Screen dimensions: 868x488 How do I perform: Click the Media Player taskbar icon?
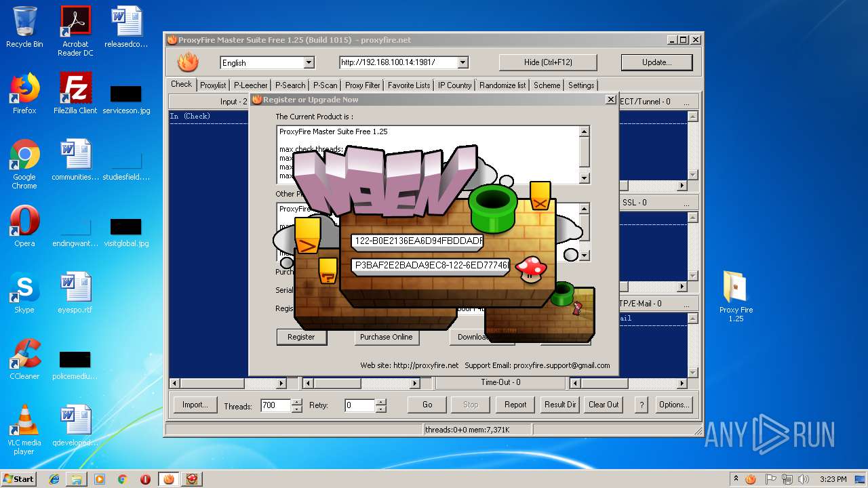point(100,479)
